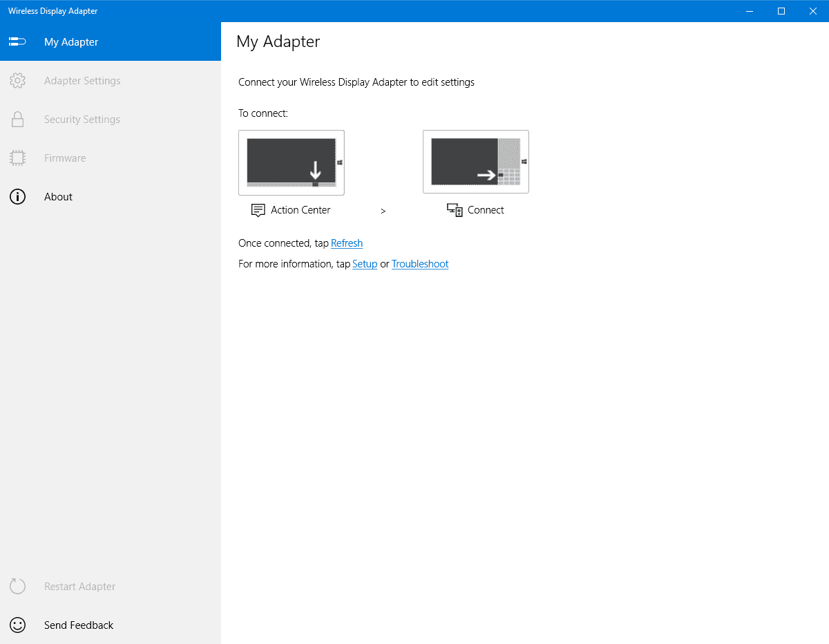Select the chip icon next to Firmware
This screenshot has height=644, width=829.
[x=17, y=158]
